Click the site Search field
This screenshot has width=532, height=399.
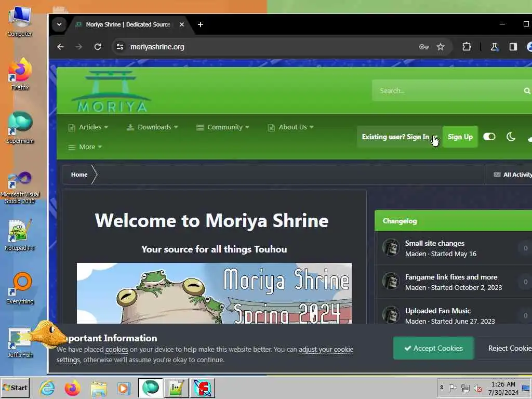(448, 90)
